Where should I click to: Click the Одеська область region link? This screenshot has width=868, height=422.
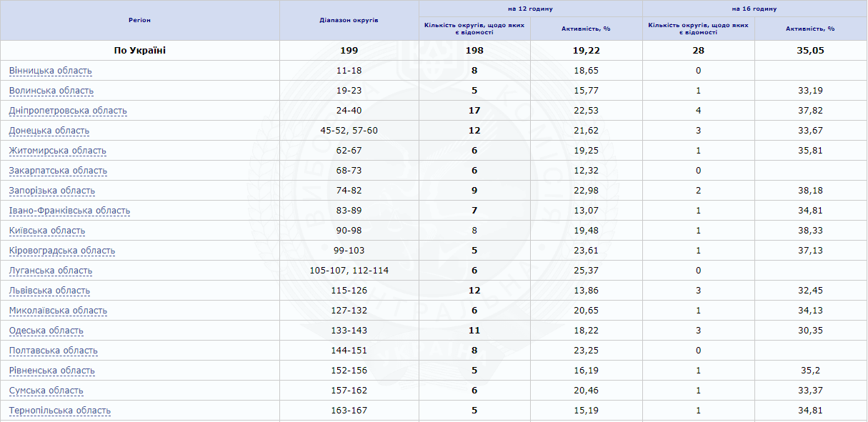point(46,331)
